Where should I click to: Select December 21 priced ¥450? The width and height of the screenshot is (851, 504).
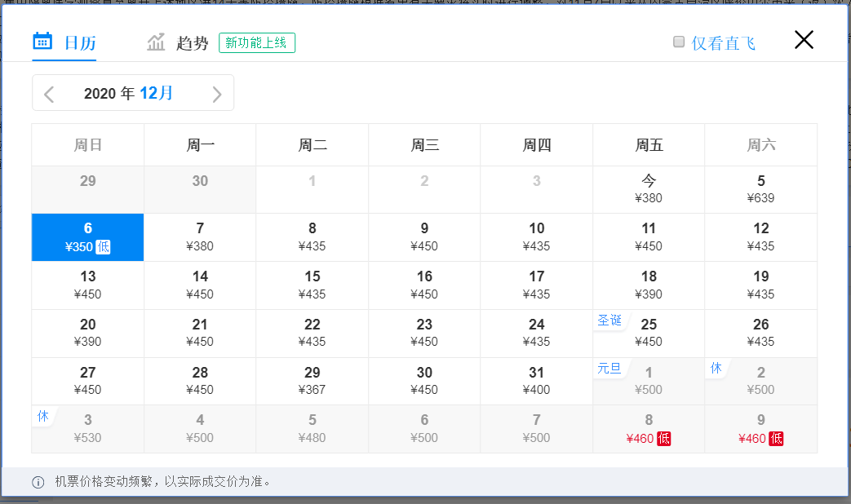200,333
